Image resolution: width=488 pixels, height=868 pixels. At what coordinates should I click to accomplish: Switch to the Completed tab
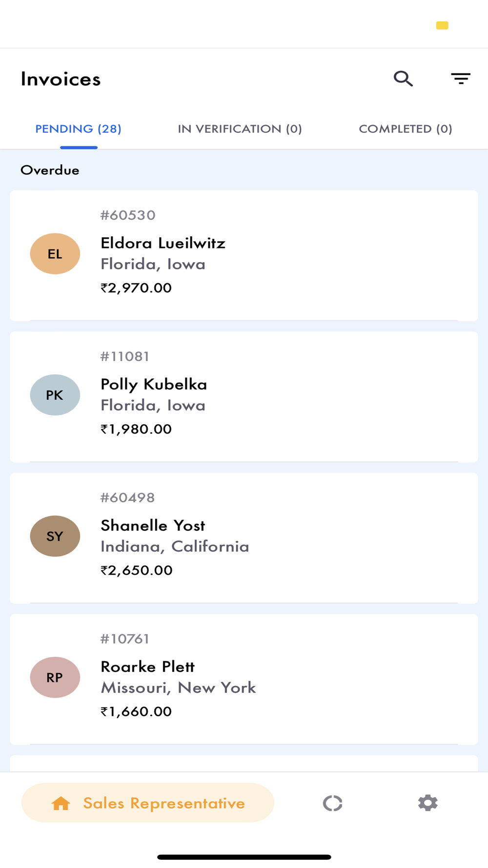click(x=406, y=129)
